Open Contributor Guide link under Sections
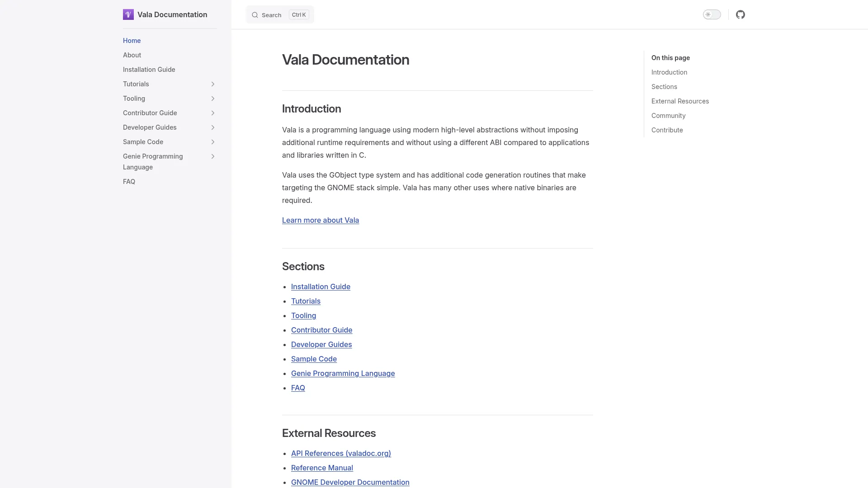 click(321, 330)
